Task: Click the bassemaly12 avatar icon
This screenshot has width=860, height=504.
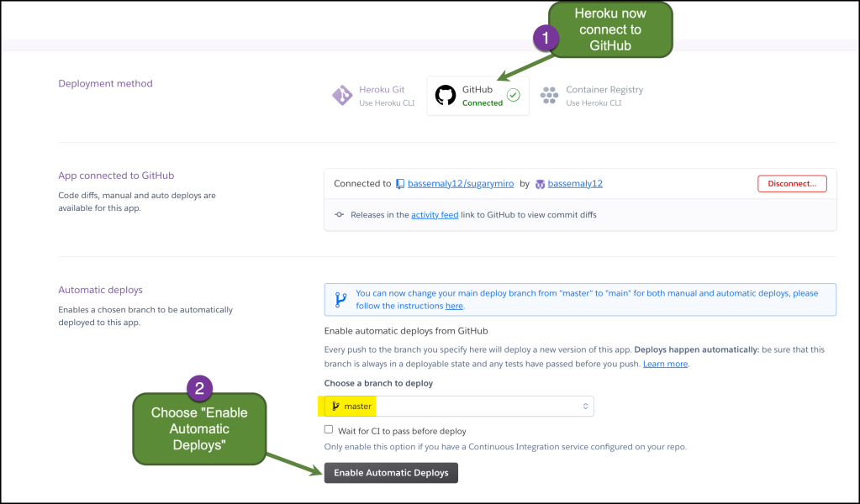Action: pyautogui.click(x=541, y=184)
